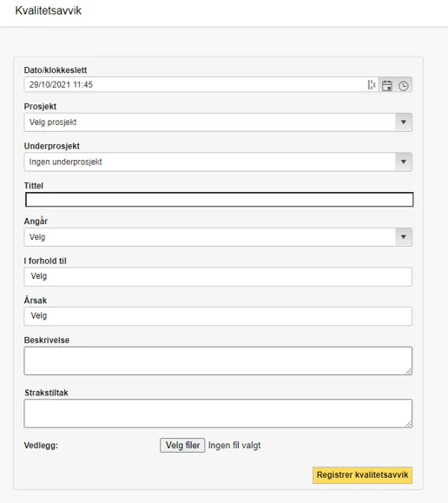Select the 'Velg prosjekt' placeholder text
The image size is (448, 503).
53,122
